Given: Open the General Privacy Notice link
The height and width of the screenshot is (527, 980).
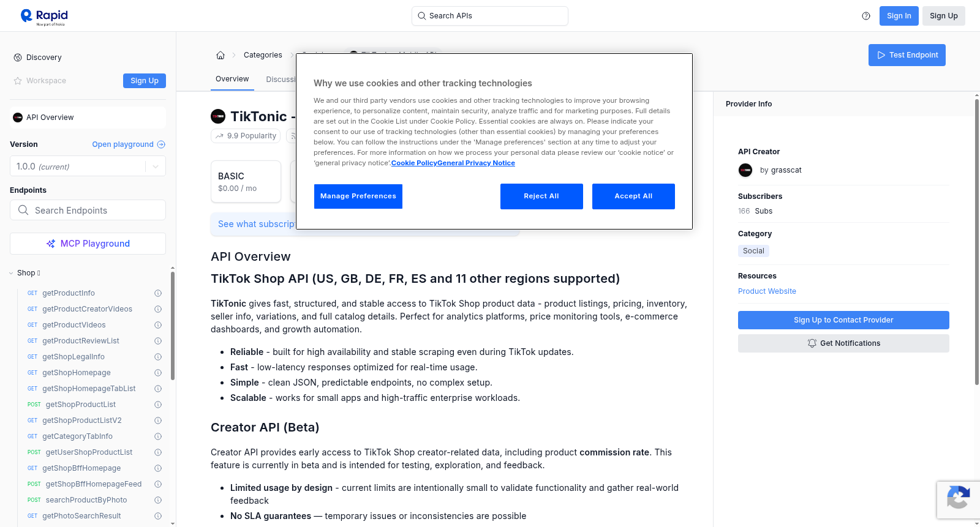Looking at the screenshot, I should click(x=476, y=163).
